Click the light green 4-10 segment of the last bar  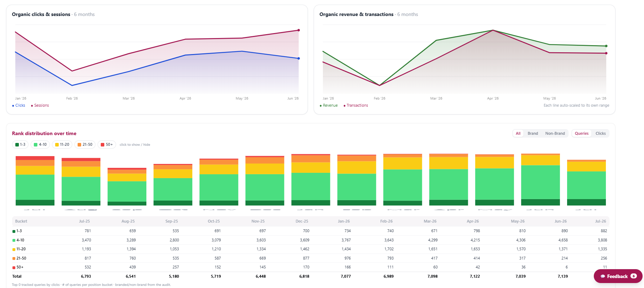pyautogui.click(x=586, y=185)
